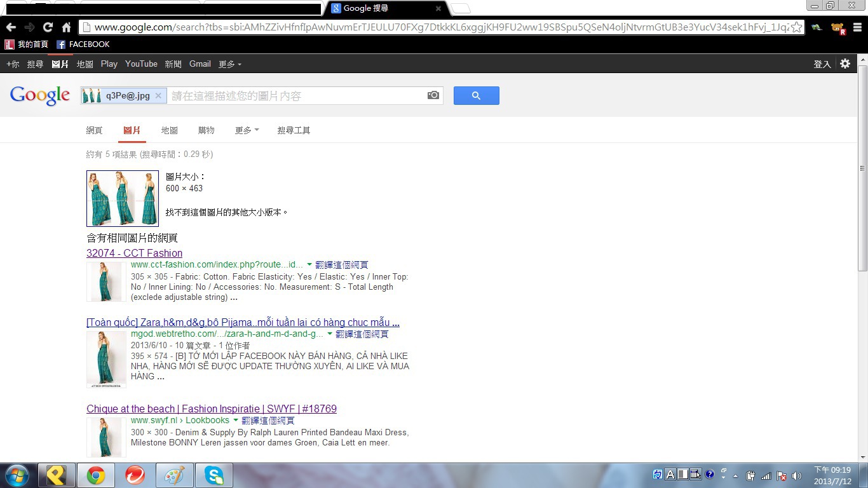Open 新聞 in the Google bar
The height and width of the screenshot is (488, 868).
(x=173, y=64)
